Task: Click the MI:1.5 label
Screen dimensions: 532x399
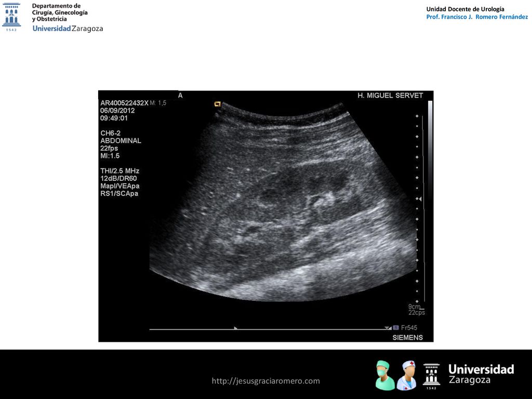Action: (x=110, y=156)
